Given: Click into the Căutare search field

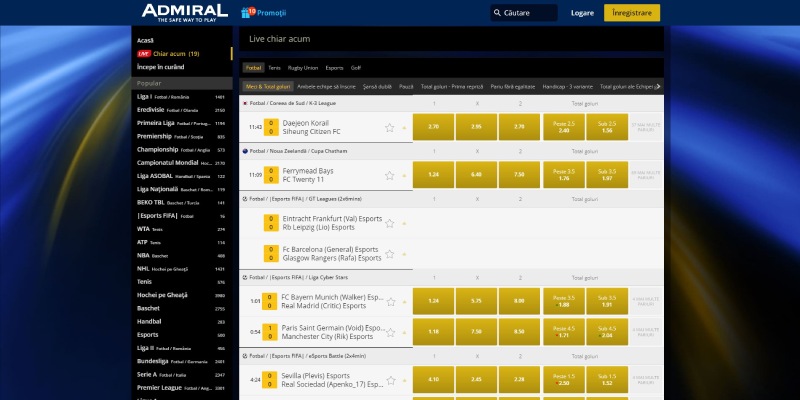Looking at the screenshot, I should point(524,13).
